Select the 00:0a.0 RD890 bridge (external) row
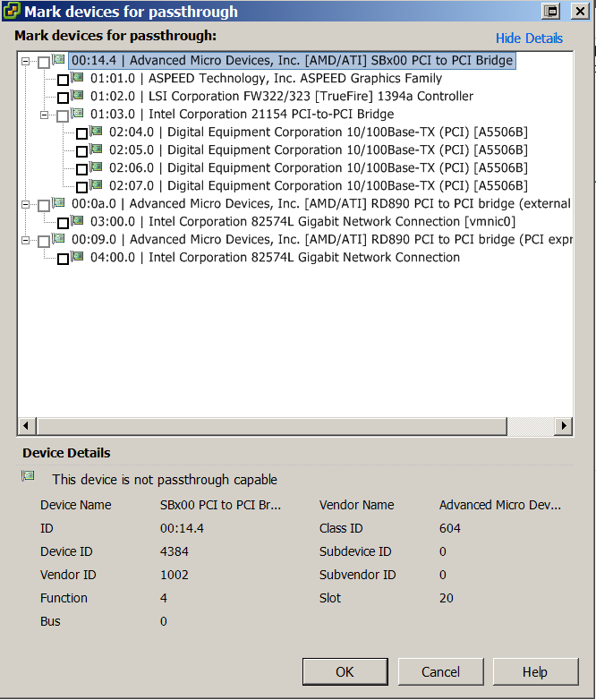This screenshot has height=700, width=596. (321, 203)
